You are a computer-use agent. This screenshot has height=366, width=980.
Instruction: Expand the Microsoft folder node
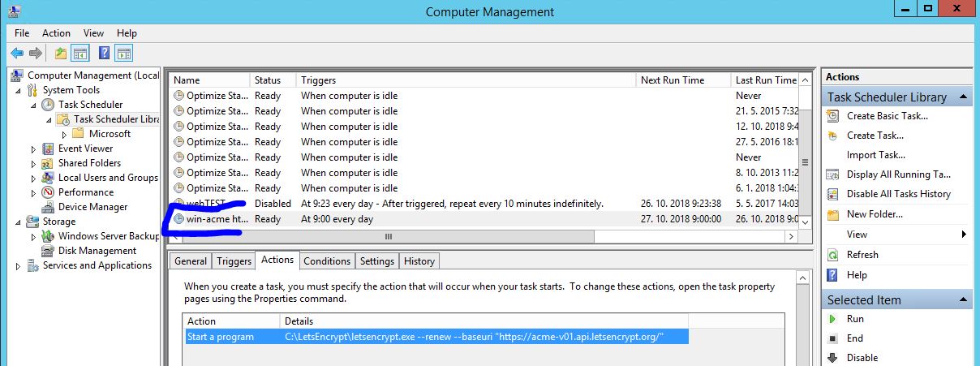[x=64, y=134]
